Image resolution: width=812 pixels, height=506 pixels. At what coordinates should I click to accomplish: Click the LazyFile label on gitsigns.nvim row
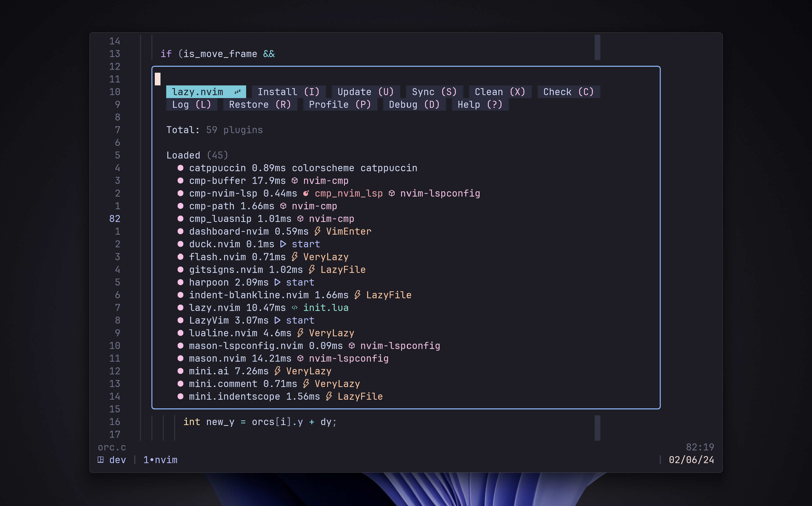click(343, 269)
